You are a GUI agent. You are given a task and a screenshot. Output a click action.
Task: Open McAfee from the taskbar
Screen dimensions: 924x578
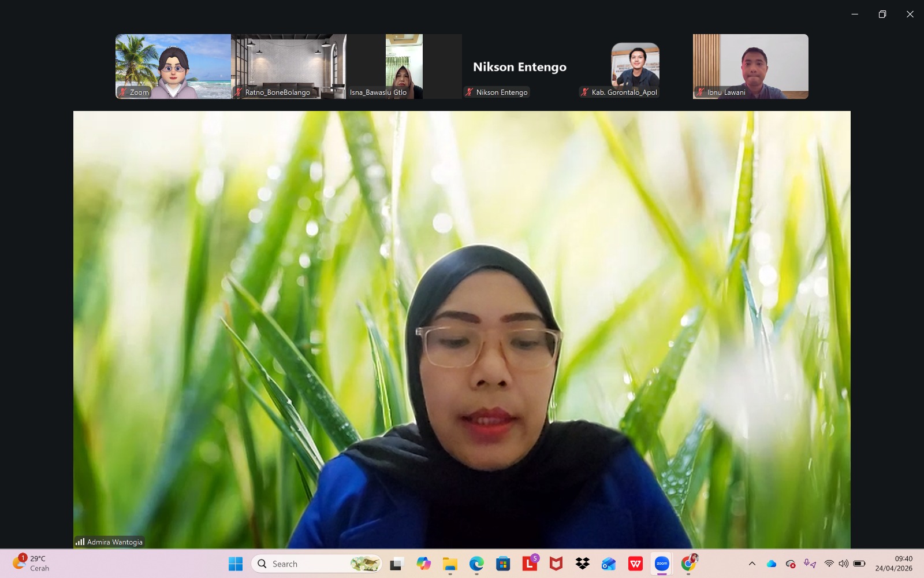pos(556,564)
